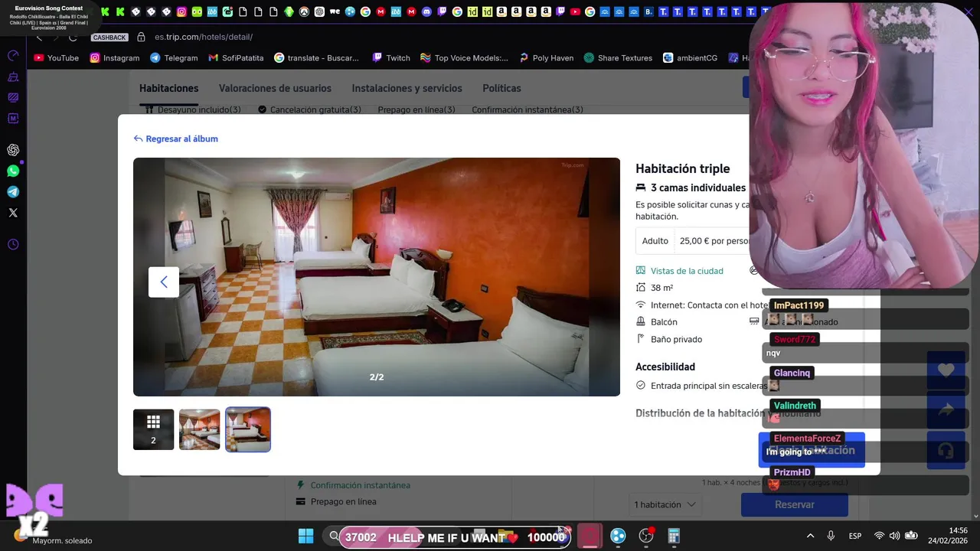Switch to the Habitaciones tab
The height and width of the screenshot is (551, 980).
click(168, 88)
